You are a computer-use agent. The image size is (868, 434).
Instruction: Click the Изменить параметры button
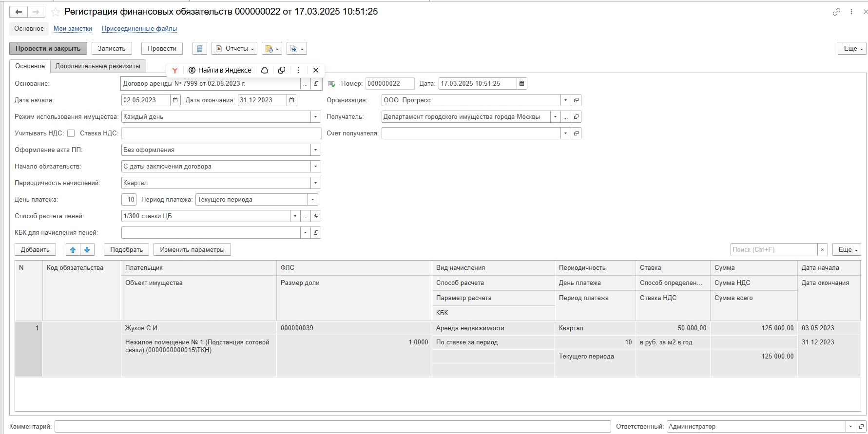click(x=193, y=250)
